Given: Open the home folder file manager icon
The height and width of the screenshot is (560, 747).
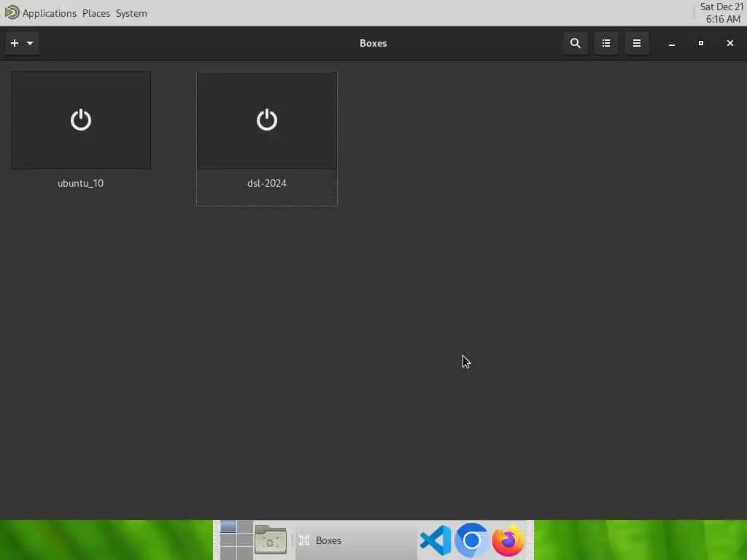Looking at the screenshot, I should point(271,540).
